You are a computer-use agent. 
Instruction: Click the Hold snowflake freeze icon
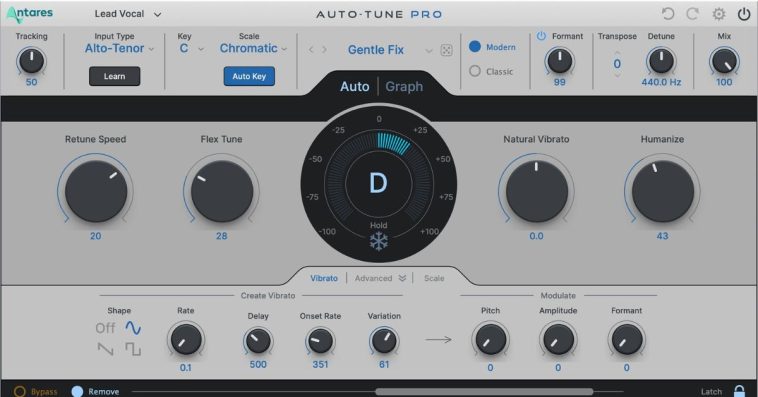(x=379, y=241)
